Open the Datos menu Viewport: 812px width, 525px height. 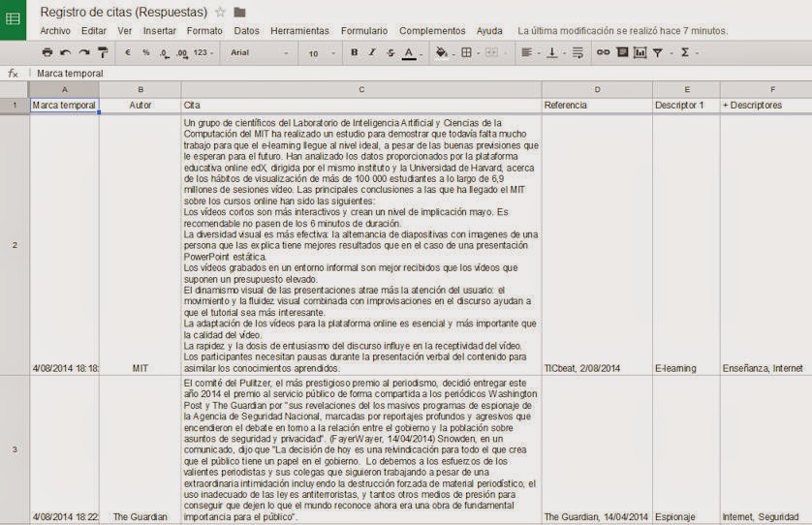click(x=246, y=31)
